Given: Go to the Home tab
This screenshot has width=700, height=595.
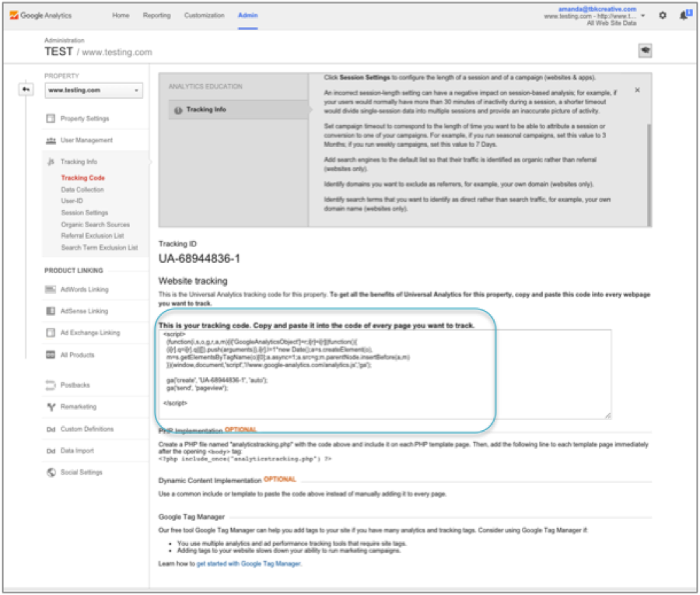Looking at the screenshot, I should 121,16.
